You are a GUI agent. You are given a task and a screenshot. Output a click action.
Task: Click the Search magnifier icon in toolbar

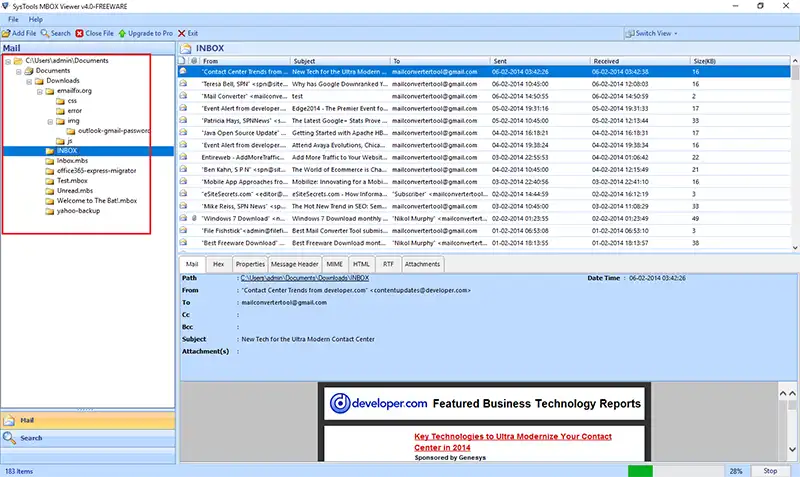[x=44, y=33]
